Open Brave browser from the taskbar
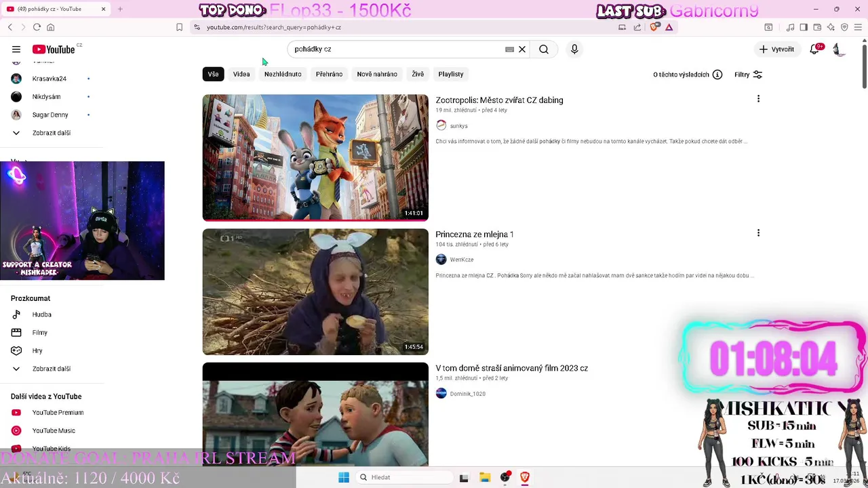This screenshot has width=868, height=488. (x=524, y=477)
